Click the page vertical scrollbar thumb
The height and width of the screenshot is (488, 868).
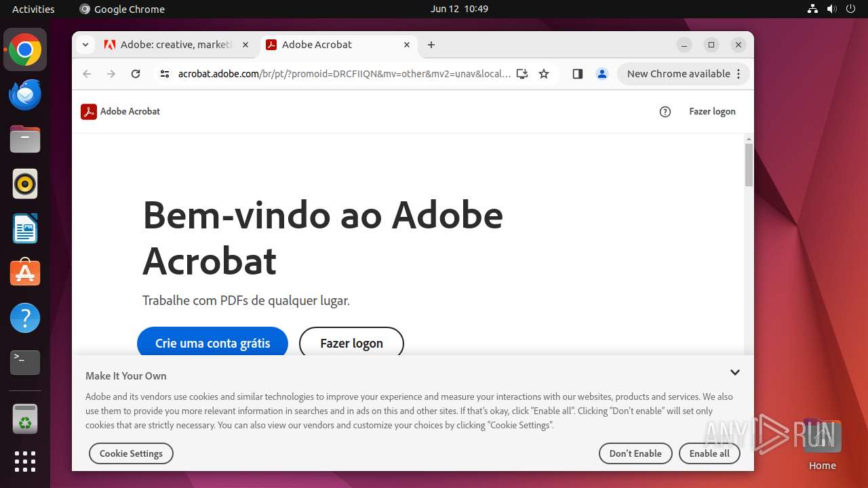(x=749, y=165)
